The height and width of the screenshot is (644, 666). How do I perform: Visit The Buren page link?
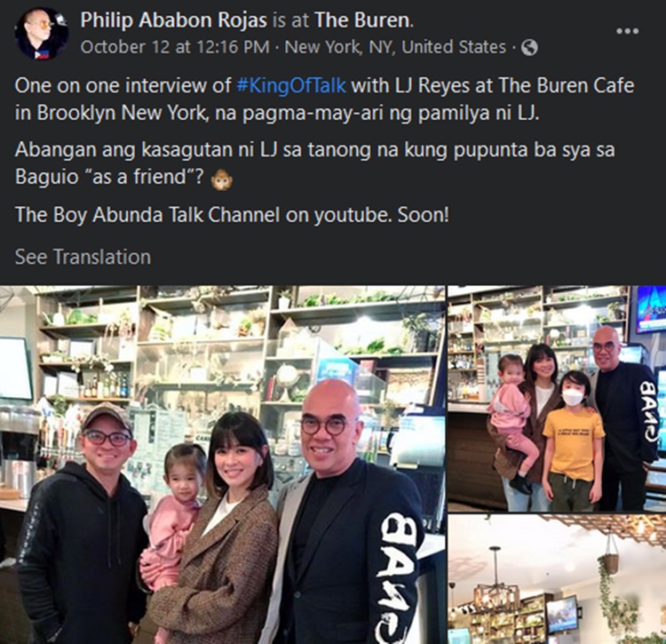[x=362, y=20]
